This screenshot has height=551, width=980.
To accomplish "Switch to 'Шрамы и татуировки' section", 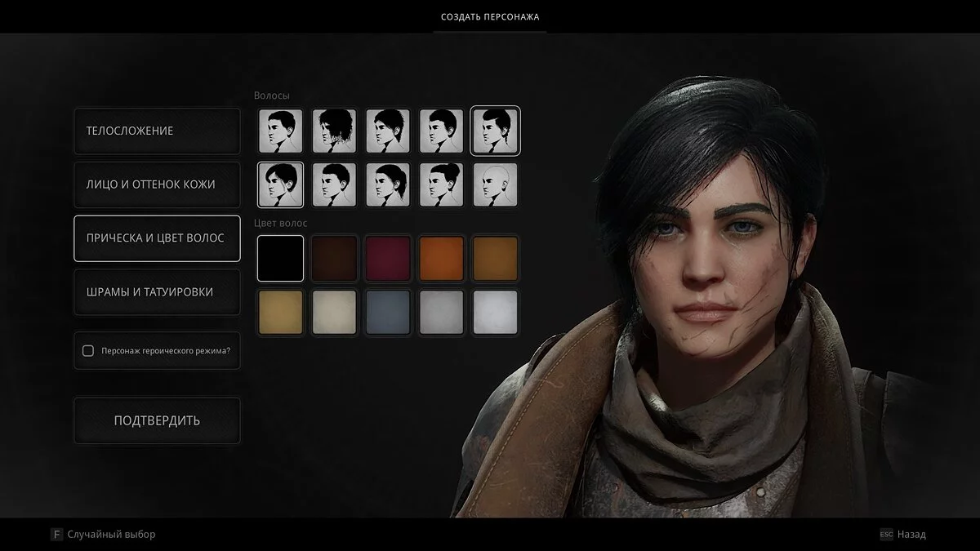I will (x=157, y=291).
